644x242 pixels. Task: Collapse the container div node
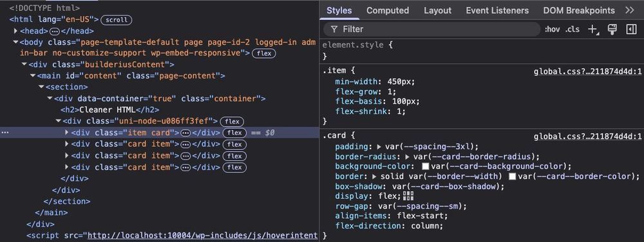[x=50, y=98]
